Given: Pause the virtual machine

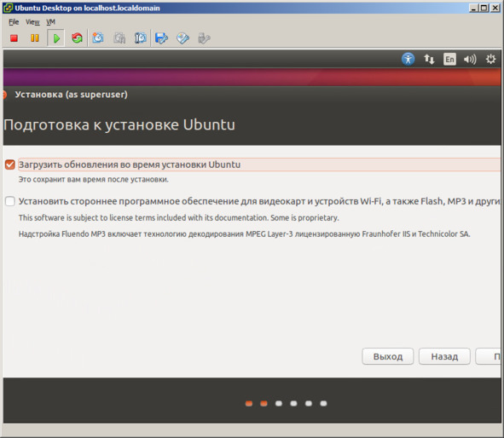Looking at the screenshot, I should pyautogui.click(x=35, y=38).
